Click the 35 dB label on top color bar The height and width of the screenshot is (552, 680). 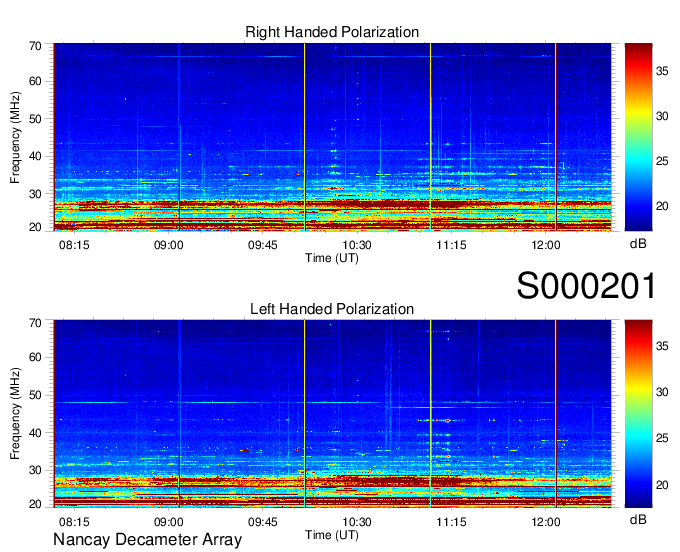point(662,71)
